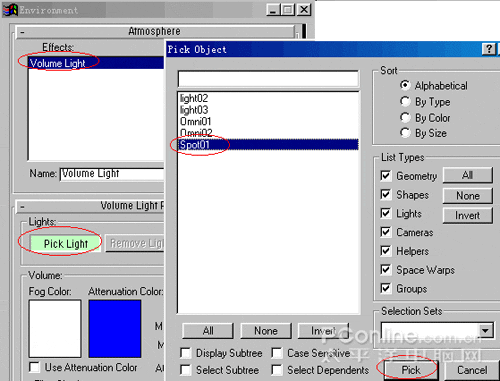Select the By Size sort option
The image size is (500, 381).
(x=405, y=133)
